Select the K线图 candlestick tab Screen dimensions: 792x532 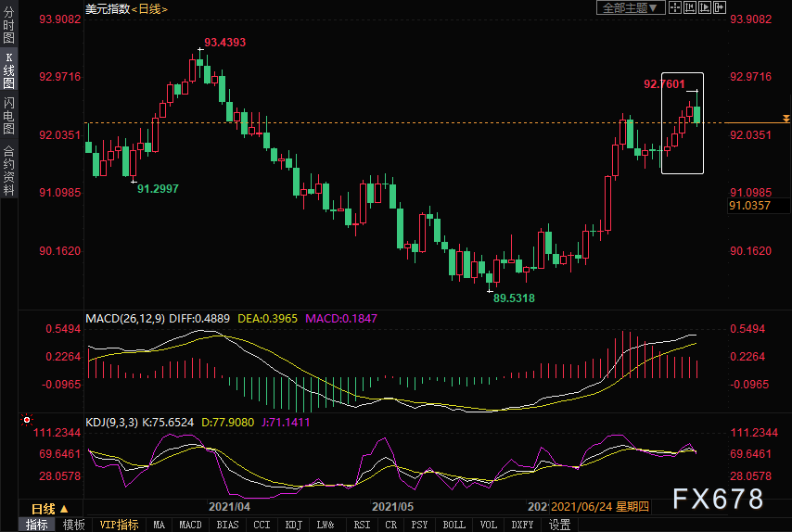pos(8,70)
